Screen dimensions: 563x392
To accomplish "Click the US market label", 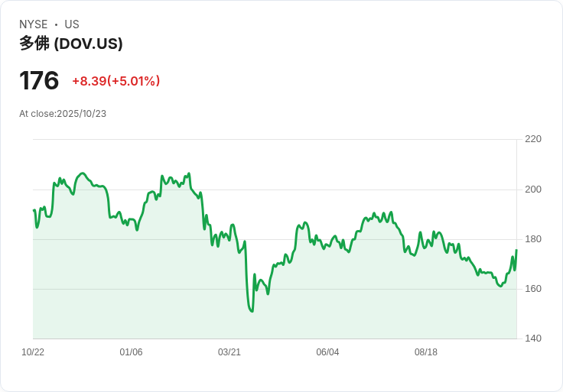I will coord(72,24).
